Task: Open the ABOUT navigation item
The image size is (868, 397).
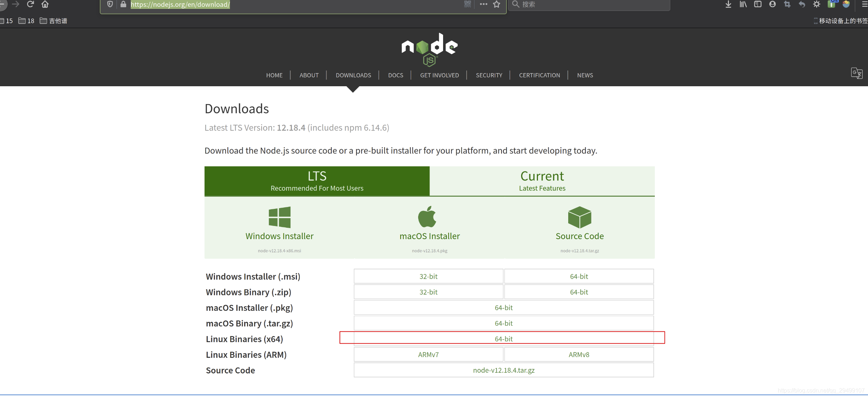Action: point(309,75)
